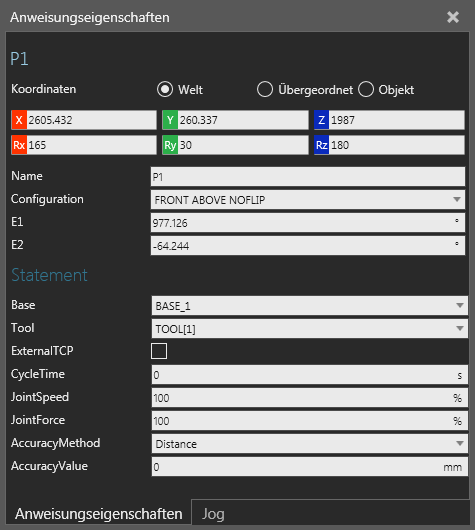Click the red X coordinate label
The image size is (475, 530).
point(19,120)
